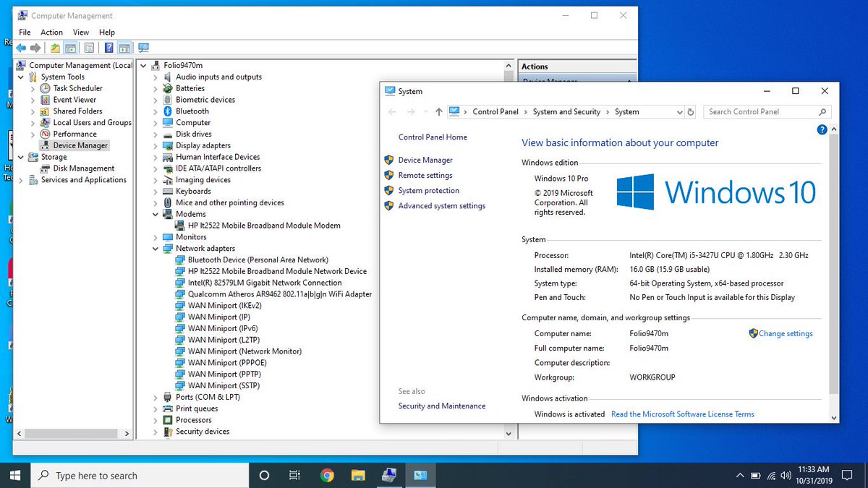Select Task Scheduler in the console tree
The width and height of the screenshot is (868, 488).
click(77, 88)
